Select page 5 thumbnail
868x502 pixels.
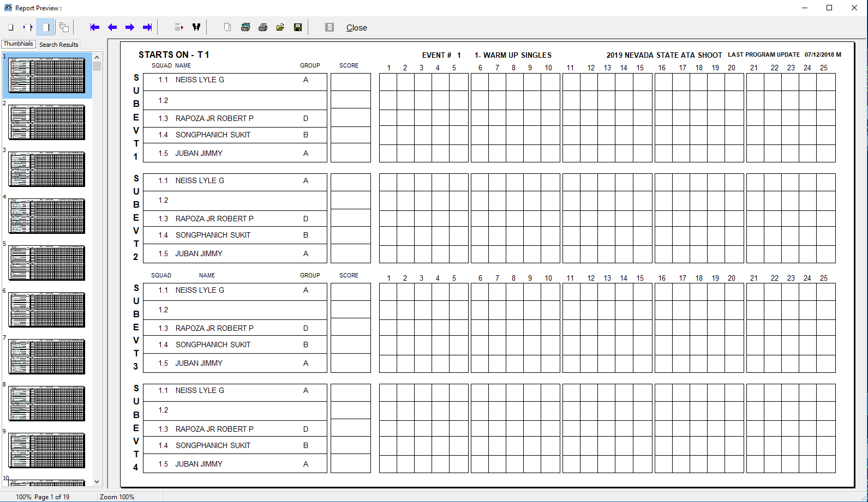pos(47,263)
